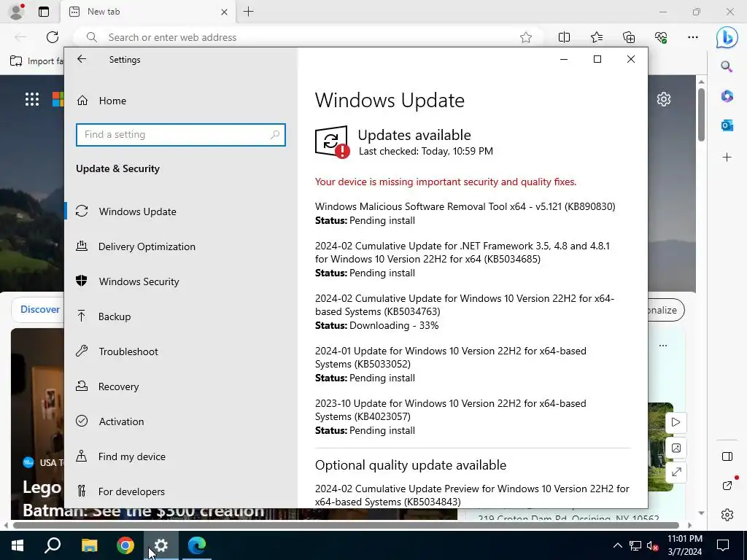
Task: Click the search magnifier in Find a setting
Action: point(275,135)
